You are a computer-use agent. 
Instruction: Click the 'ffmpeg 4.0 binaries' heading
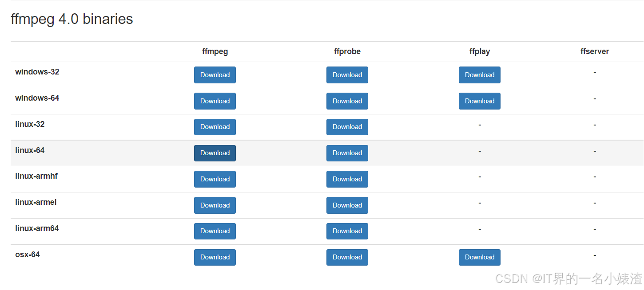coord(72,19)
